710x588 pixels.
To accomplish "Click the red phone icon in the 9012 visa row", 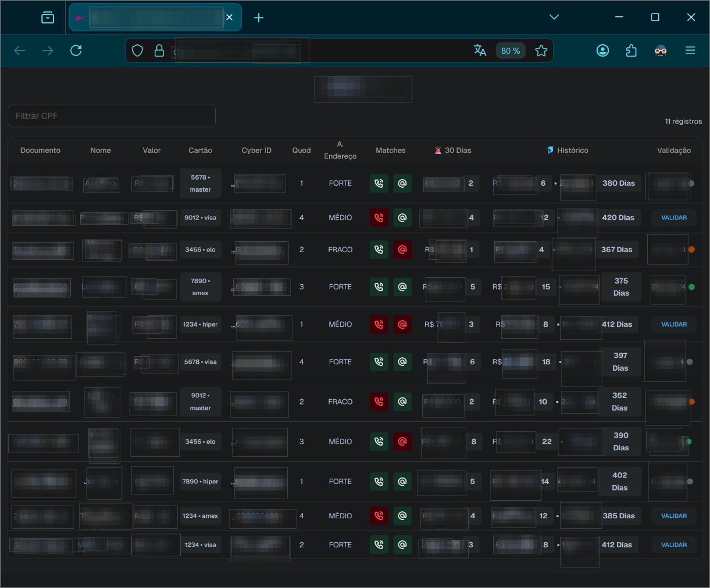I will [x=379, y=218].
